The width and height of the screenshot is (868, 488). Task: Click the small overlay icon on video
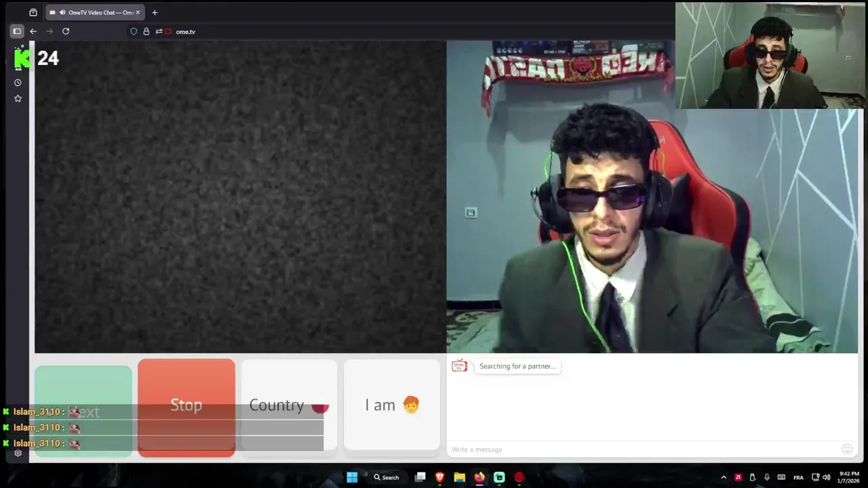pyautogui.click(x=471, y=213)
